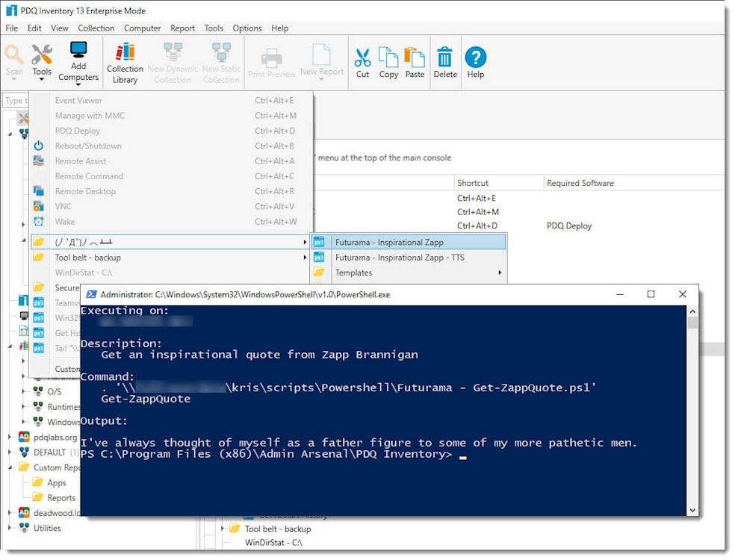Image resolution: width=735 pixels, height=560 pixels.
Task: Click the ps1 icon beside Inspirational Zapp - TTS
Action: (319, 258)
